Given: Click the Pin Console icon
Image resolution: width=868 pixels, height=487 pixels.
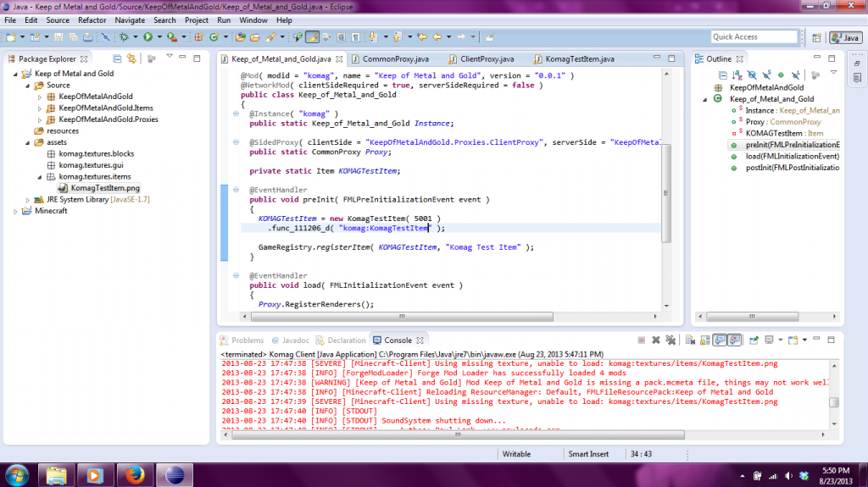Looking at the screenshot, I should pyautogui.click(x=754, y=340).
